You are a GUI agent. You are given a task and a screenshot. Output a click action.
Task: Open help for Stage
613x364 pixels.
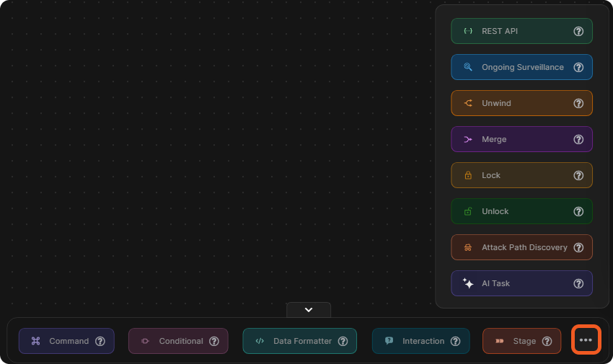pos(547,341)
